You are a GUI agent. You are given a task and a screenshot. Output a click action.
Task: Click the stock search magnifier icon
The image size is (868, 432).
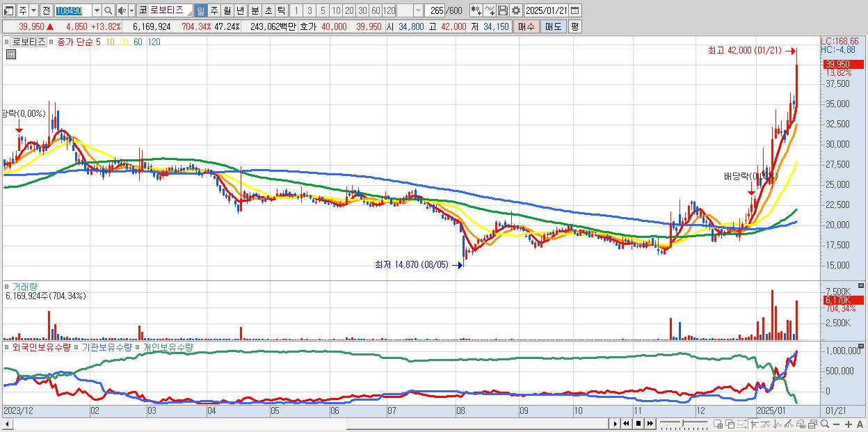[108, 10]
